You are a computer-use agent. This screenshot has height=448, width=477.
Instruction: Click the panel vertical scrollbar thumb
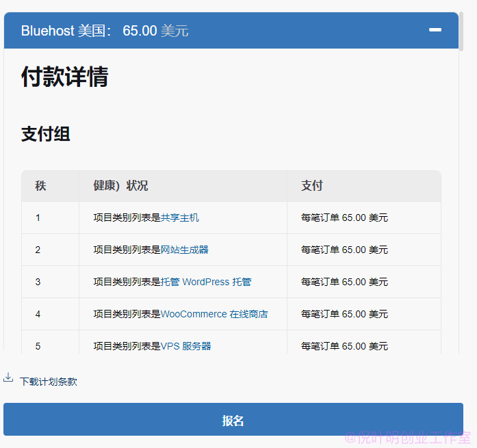[x=461, y=31]
